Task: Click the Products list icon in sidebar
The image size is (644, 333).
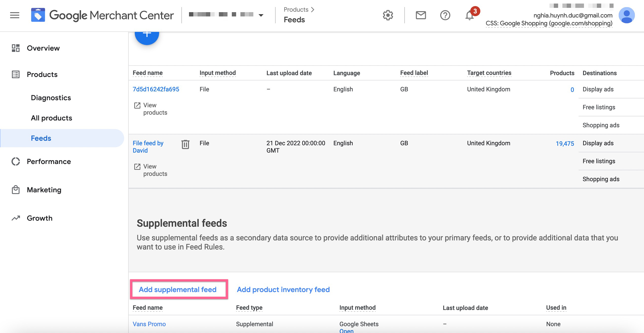Action: pos(16,74)
